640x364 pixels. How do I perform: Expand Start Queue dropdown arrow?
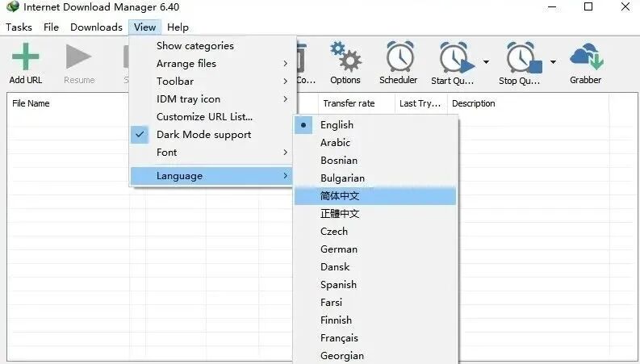(486, 62)
